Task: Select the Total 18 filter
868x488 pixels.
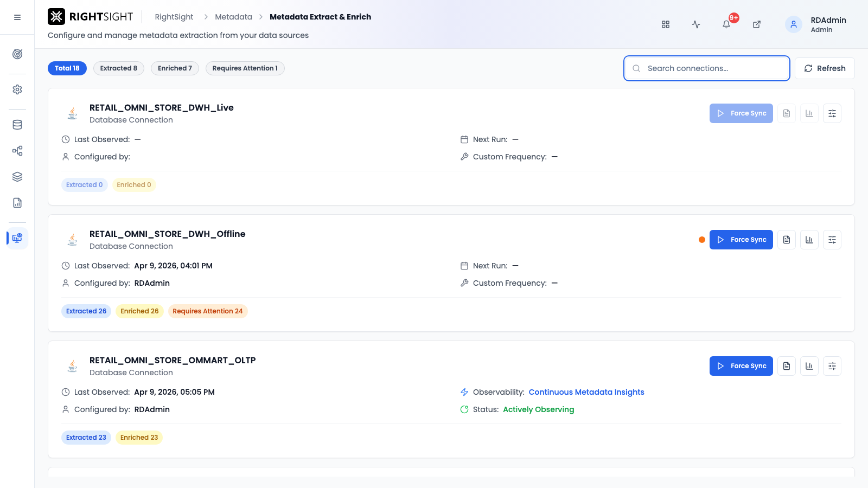Action: point(67,68)
